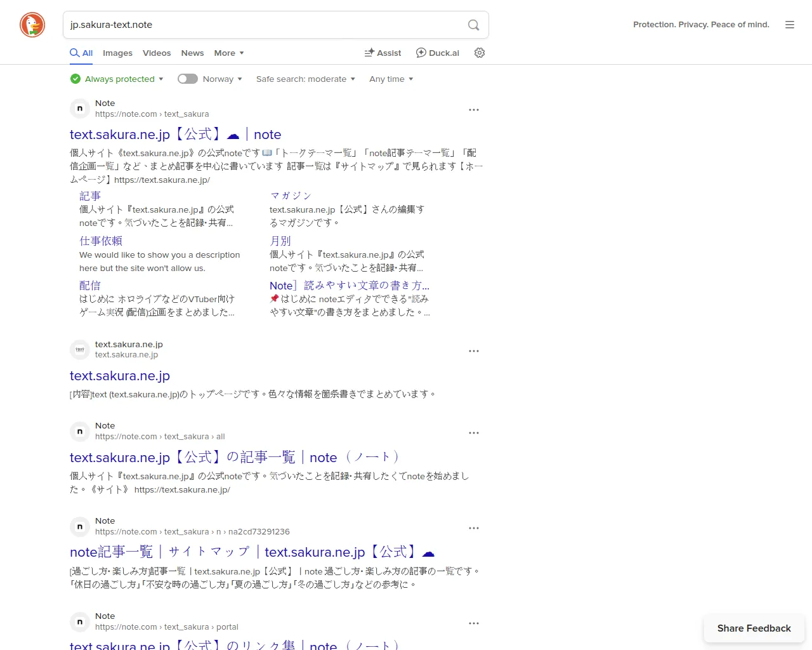Open options for text_sakura › all result
Viewport: 812px width, 650px height.
474,433
